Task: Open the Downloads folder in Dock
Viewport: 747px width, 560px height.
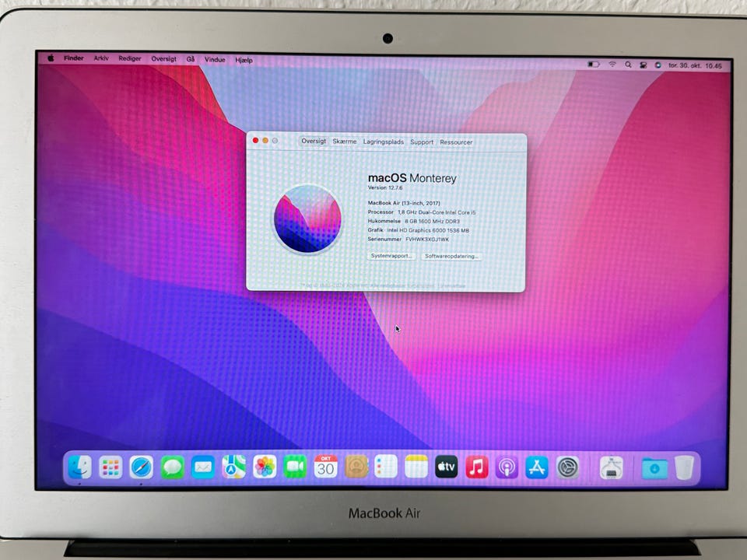Action: (654, 468)
